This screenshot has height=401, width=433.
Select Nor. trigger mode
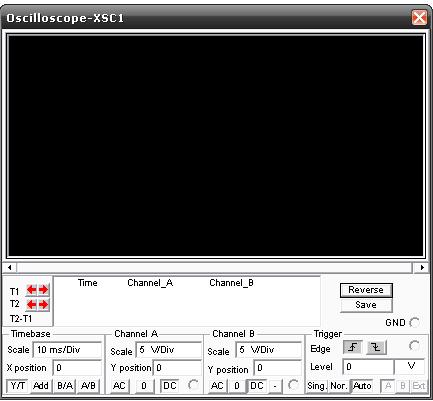coord(339,386)
